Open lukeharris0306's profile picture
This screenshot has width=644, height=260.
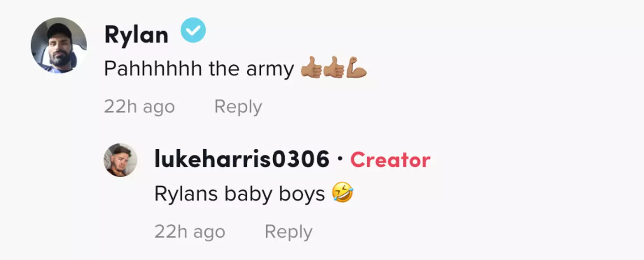pyautogui.click(x=121, y=160)
